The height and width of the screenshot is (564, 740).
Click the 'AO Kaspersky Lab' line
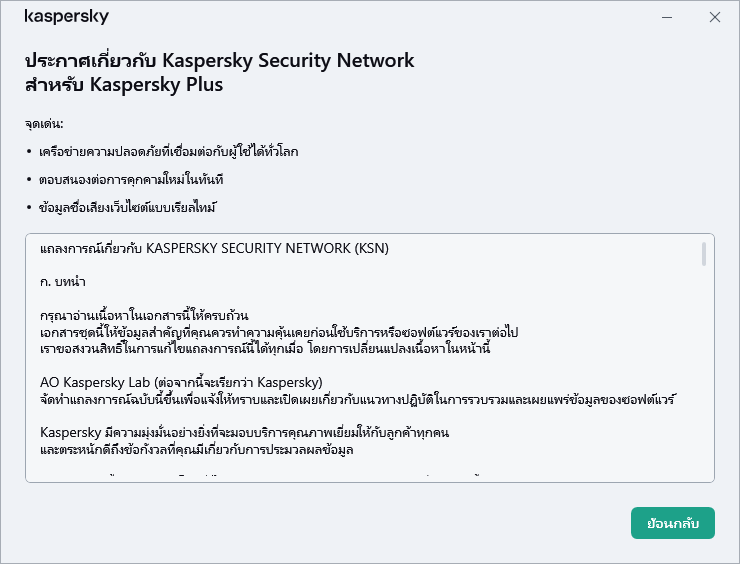[180, 383]
